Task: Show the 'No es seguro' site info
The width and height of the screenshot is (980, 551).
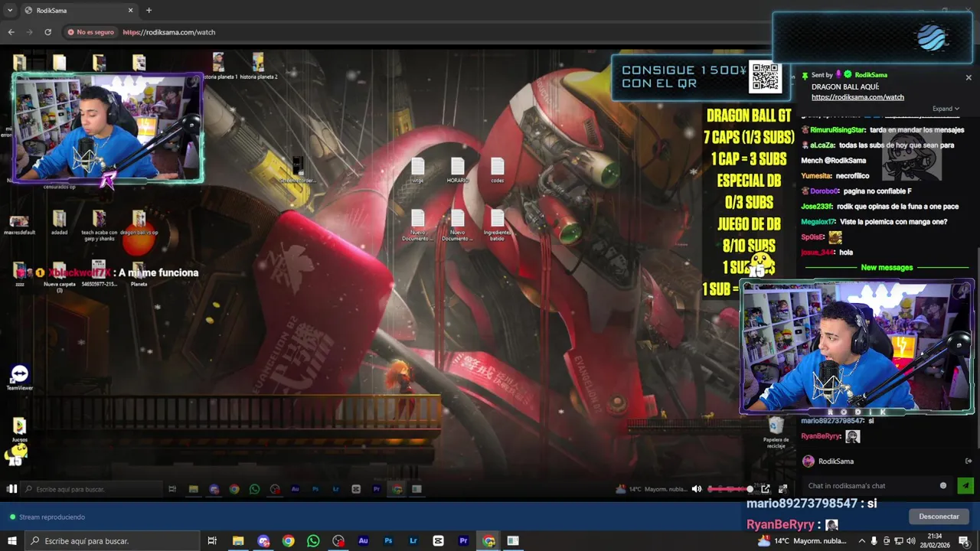Action: 90,32
